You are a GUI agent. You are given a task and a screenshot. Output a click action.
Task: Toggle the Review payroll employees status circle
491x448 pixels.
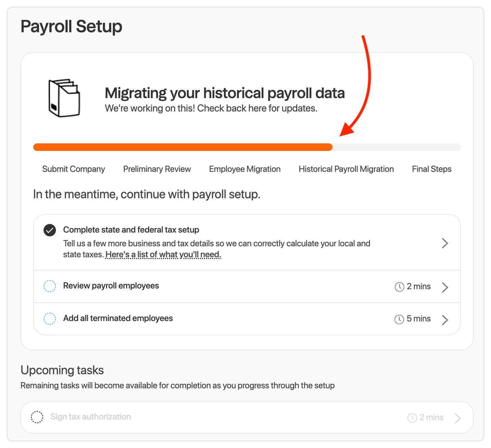pos(50,286)
